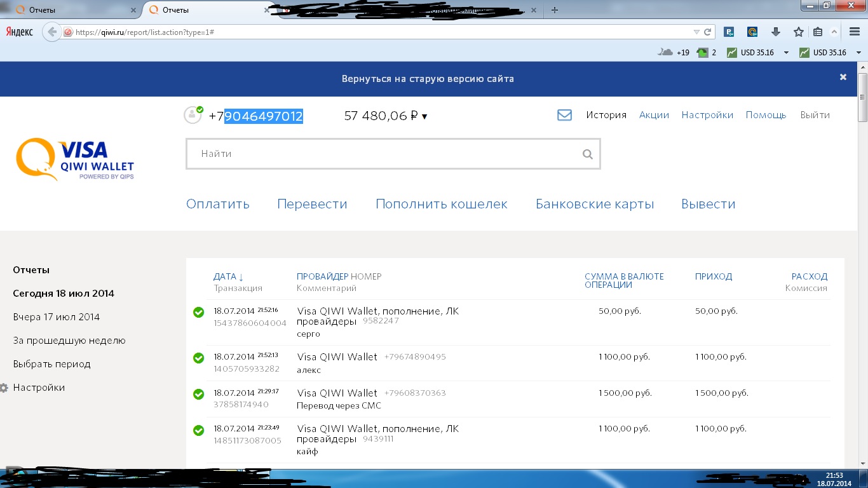
Task: Click the sender number +79608370363
Action: click(415, 393)
